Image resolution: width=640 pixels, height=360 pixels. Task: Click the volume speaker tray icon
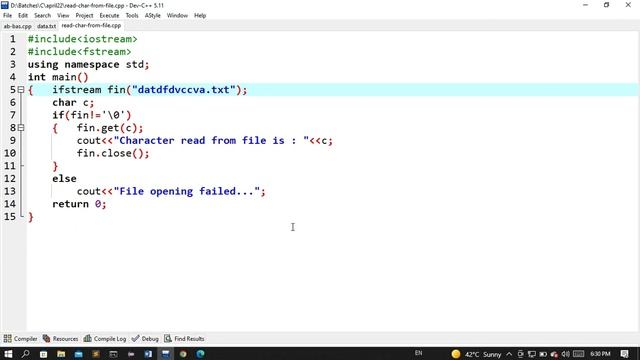click(x=566, y=354)
